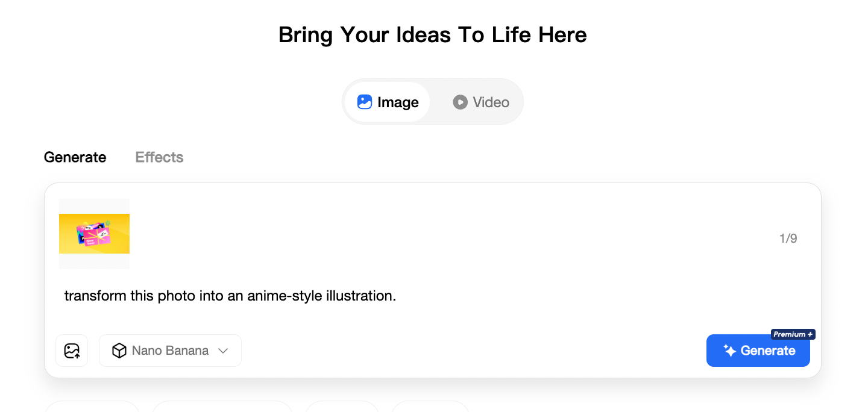Image resolution: width=868 pixels, height=412 pixels.
Task: Click the blue picture icon in the Image pill
Action: 364,102
